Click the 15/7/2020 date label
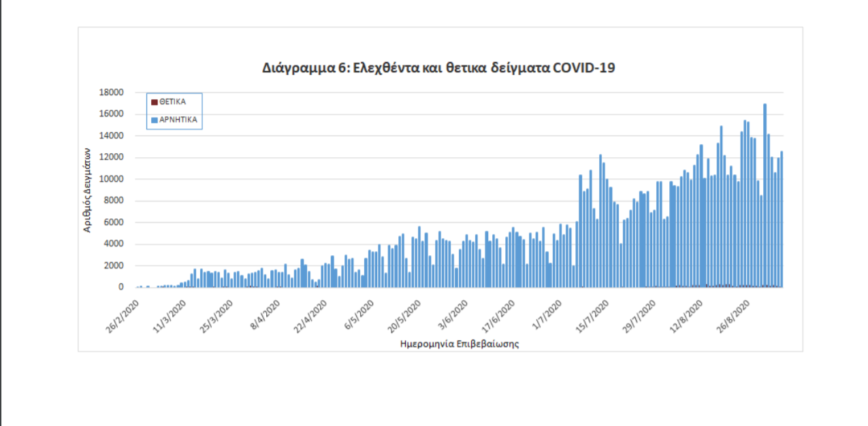Viewport: 868px width, 426px height. point(590,316)
